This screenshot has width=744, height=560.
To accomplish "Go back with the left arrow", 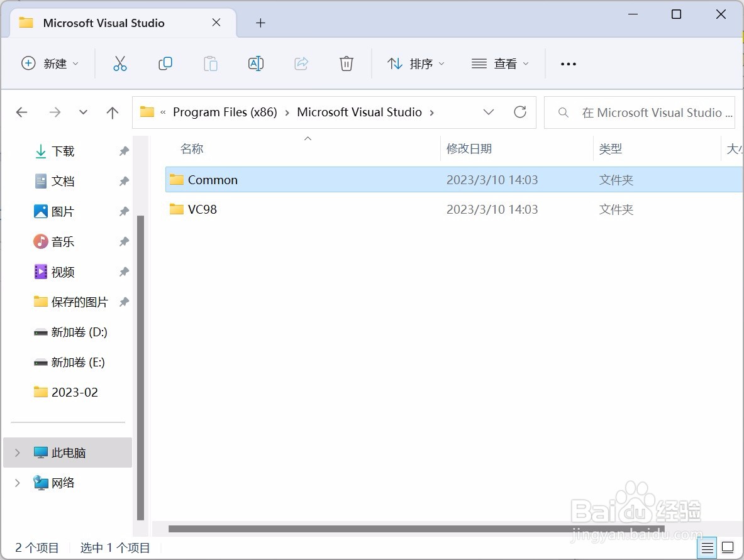I will [x=22, y=113].
